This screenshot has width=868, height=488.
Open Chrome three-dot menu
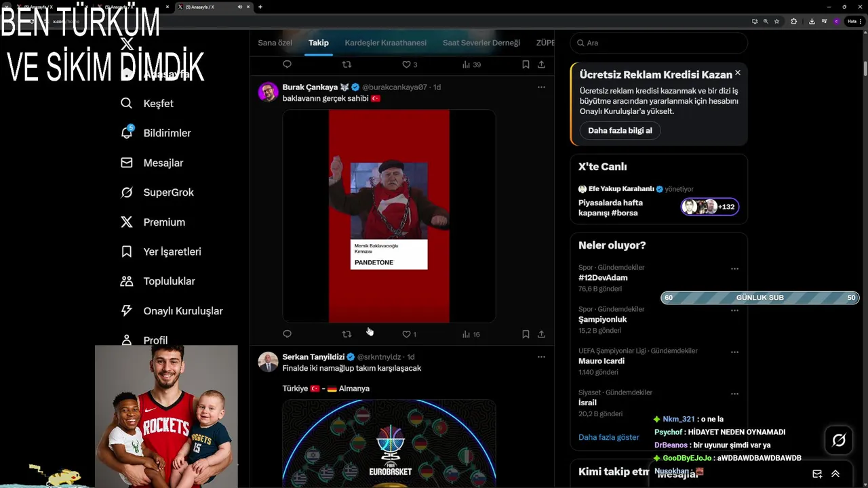(x=862, y=21)
